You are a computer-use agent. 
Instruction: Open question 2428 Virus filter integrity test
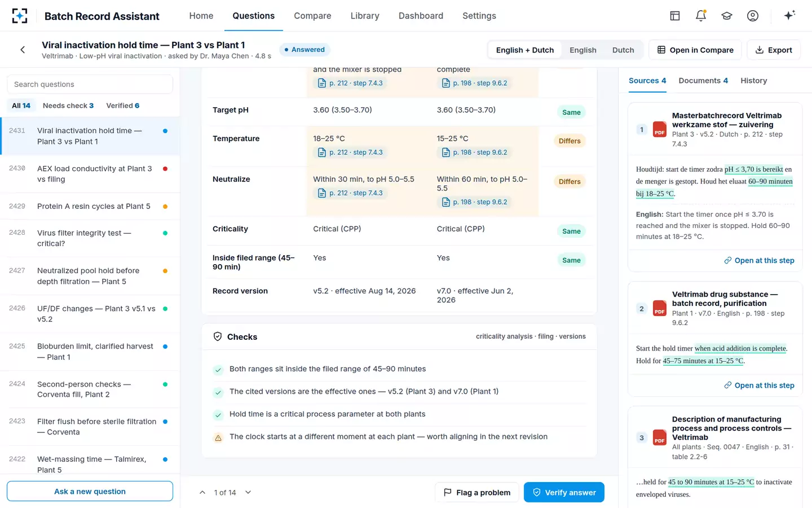[90, 238]
